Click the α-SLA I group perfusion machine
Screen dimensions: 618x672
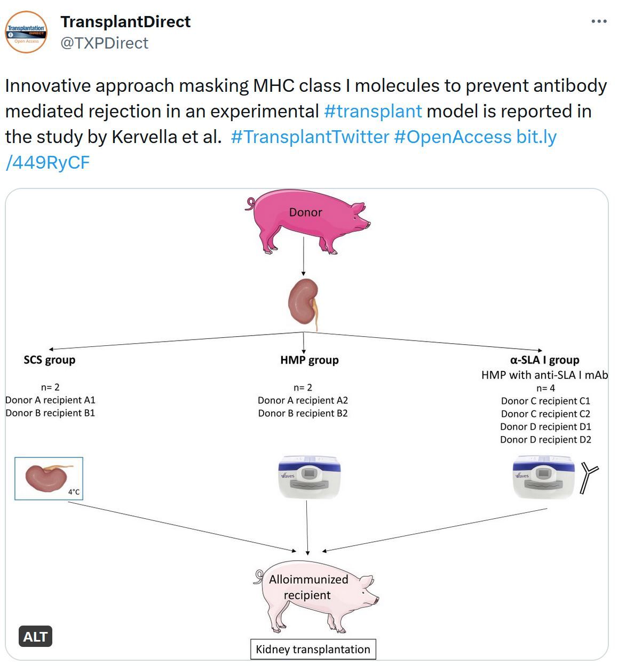click(543, 477)
